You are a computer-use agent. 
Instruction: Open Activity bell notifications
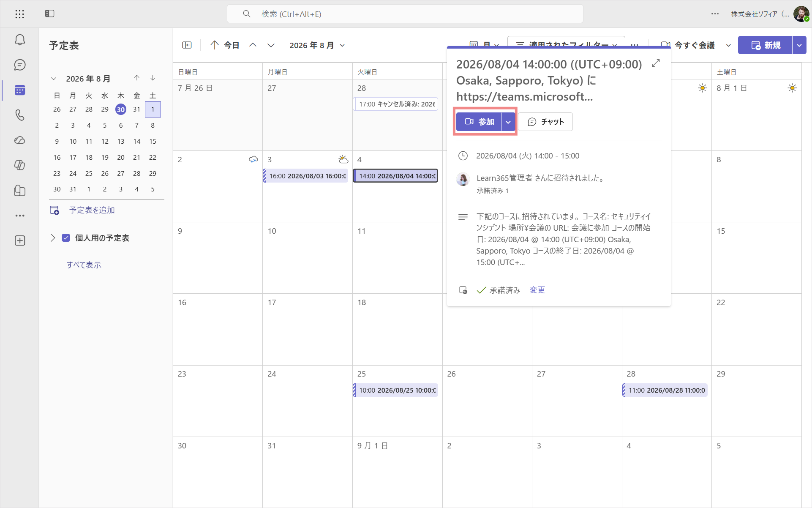tap(20, 40)
